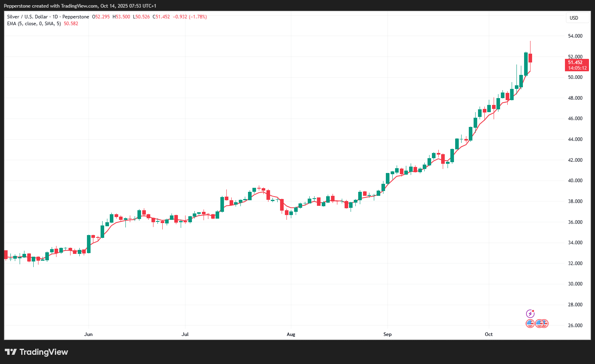Click the TradingView logo at bottom left
Viewport: 595px width, 364px height.
pyautogui.click(x=36, y=352)
